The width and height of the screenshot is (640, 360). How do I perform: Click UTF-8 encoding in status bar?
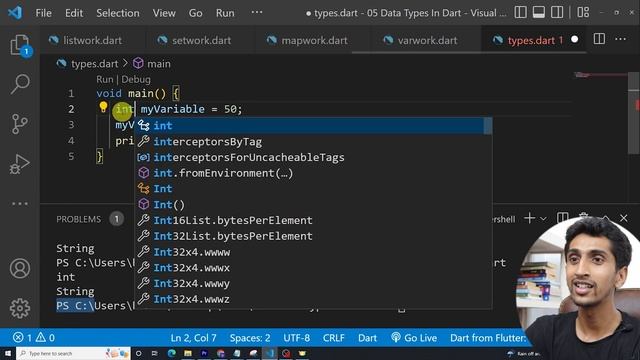[296, 338]
